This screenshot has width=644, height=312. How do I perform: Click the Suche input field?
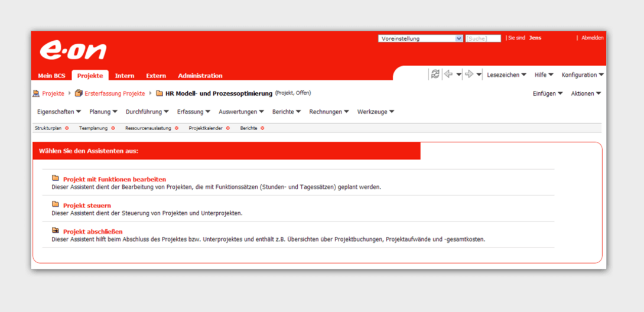click(x=483, y=38)
